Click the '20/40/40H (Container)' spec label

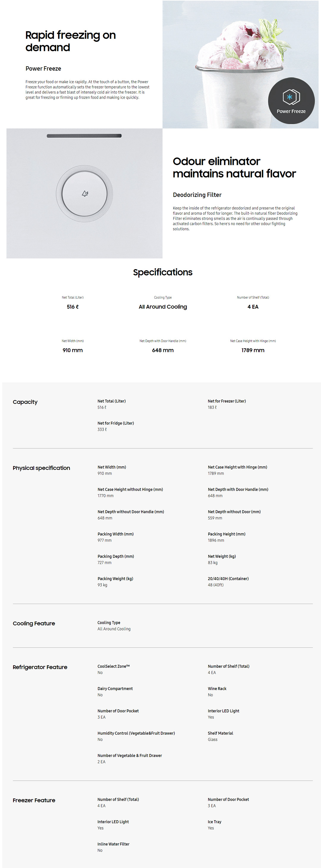click(x=228, y=578)
